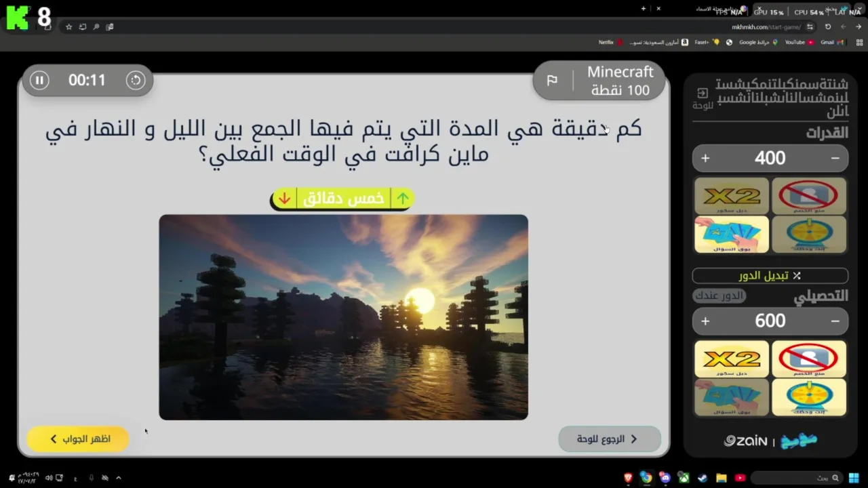Go forward with browser forward arrow
Screen dimensions: 868x488
tap(843, 27)
